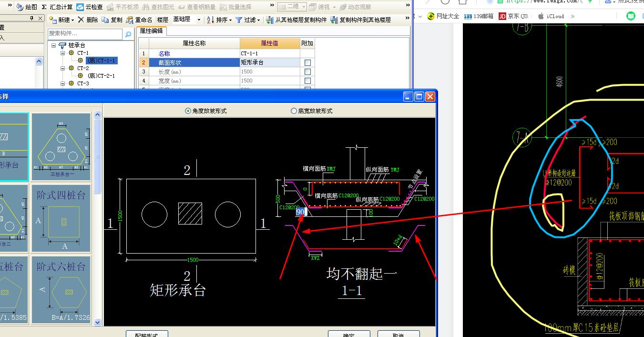
Task: Open the 排序 sort menu
Action: pos(220,20)
